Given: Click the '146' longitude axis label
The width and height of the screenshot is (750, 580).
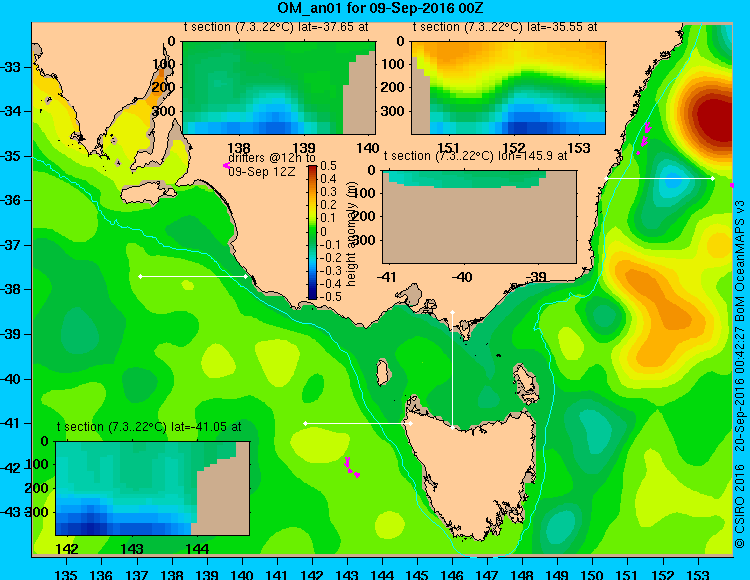Looking at the screenshot, I should [x=452, y=574].
